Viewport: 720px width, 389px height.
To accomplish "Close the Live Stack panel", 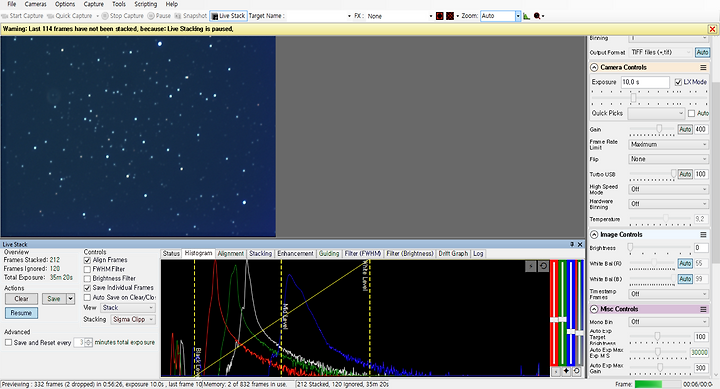I will point(580,244).
